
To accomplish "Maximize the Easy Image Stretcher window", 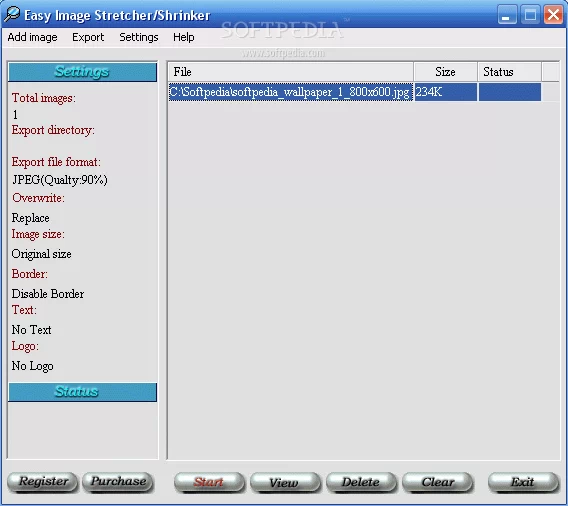I will (530, 15).
